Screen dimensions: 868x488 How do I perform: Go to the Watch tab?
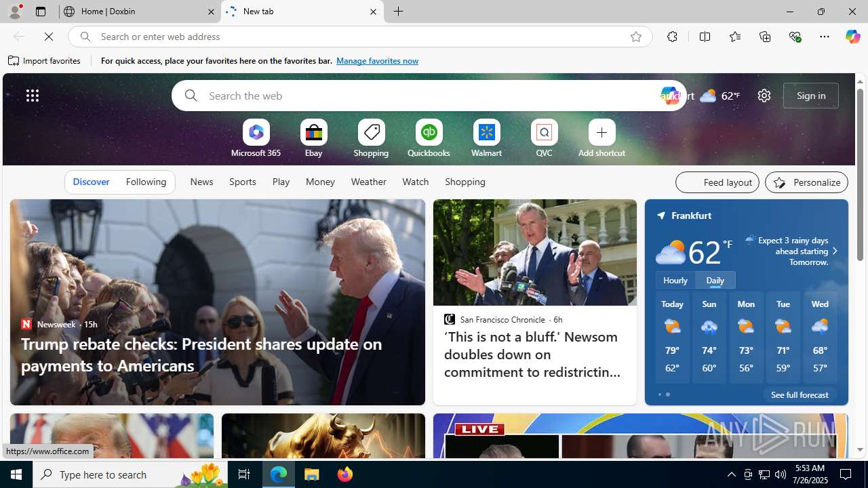click(415, 182)
